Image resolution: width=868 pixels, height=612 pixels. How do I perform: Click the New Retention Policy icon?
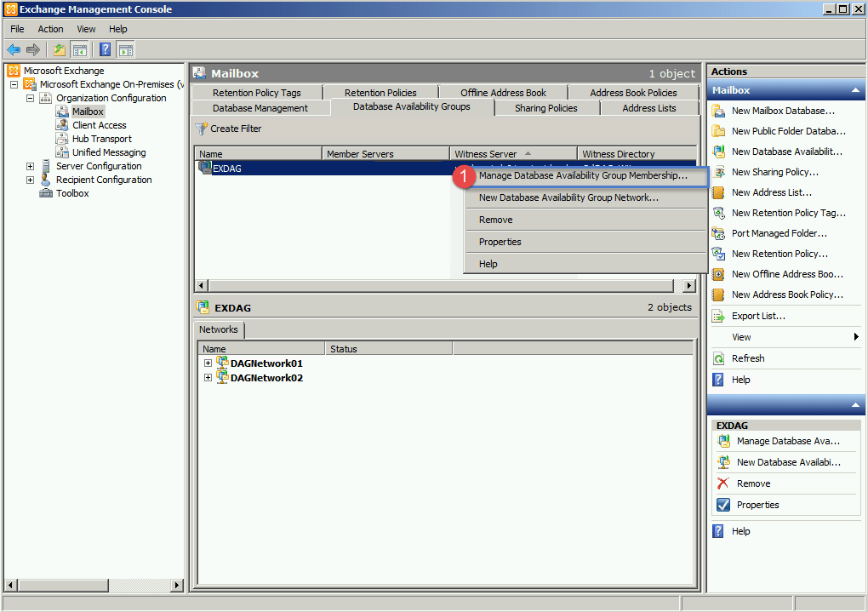(x=718, y=255)
